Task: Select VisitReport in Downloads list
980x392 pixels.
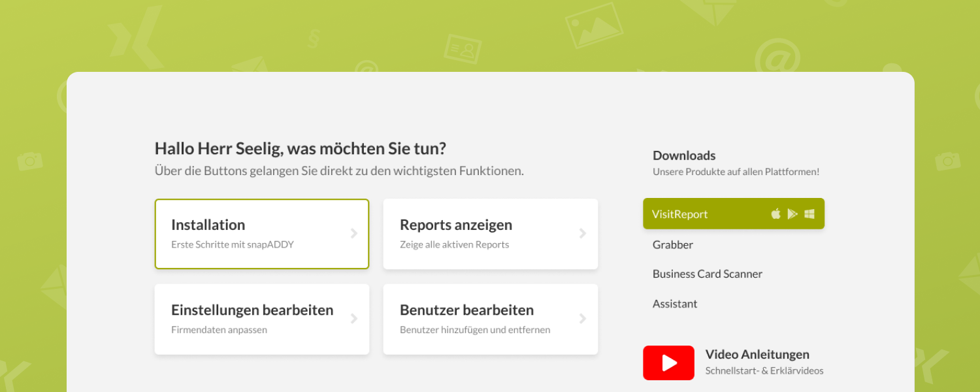Action: click(734, 214)
